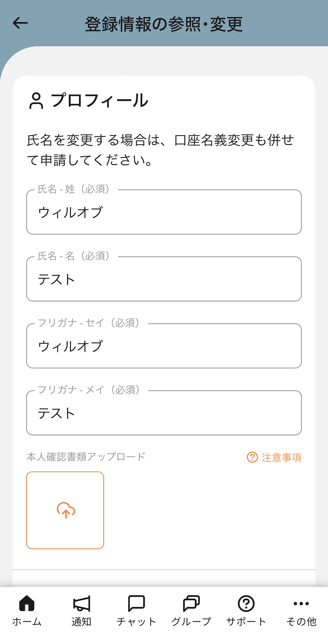Image resolution: width=328 pixels, height=644 pixels.
Task: Open notifications via the megaphone icon
Action: [x=82, y=604]
